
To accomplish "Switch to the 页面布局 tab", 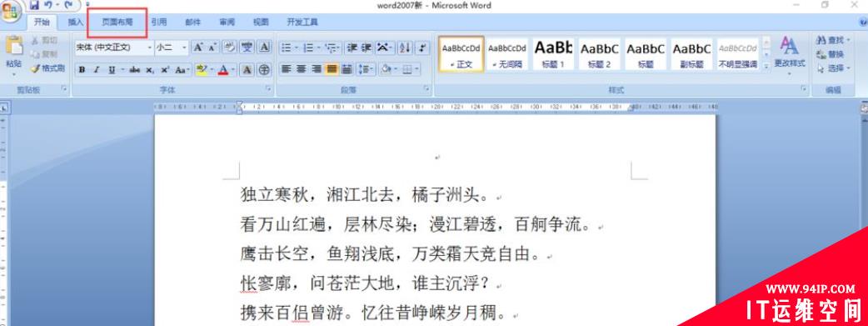I will click(117, 23).
